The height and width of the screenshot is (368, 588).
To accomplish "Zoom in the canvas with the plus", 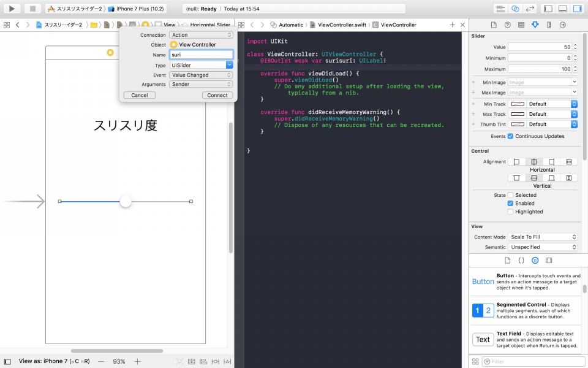I will [138, 362].
